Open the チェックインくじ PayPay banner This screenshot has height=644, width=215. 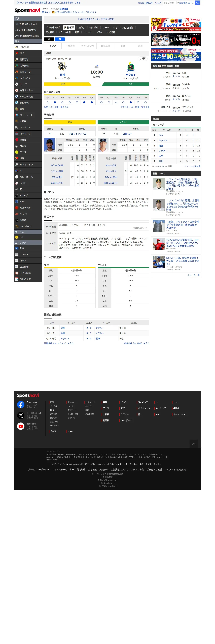tap(176, 25)
